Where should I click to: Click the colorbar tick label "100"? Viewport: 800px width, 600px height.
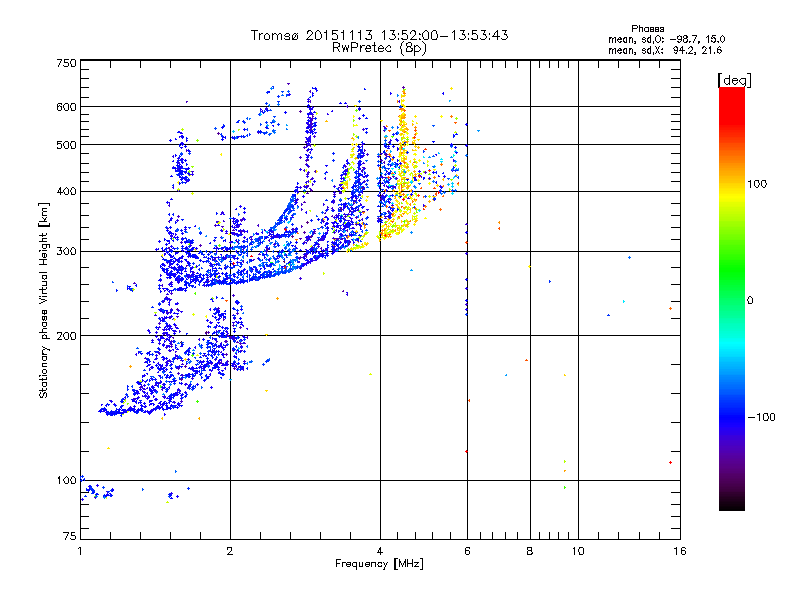coord(757,184)
